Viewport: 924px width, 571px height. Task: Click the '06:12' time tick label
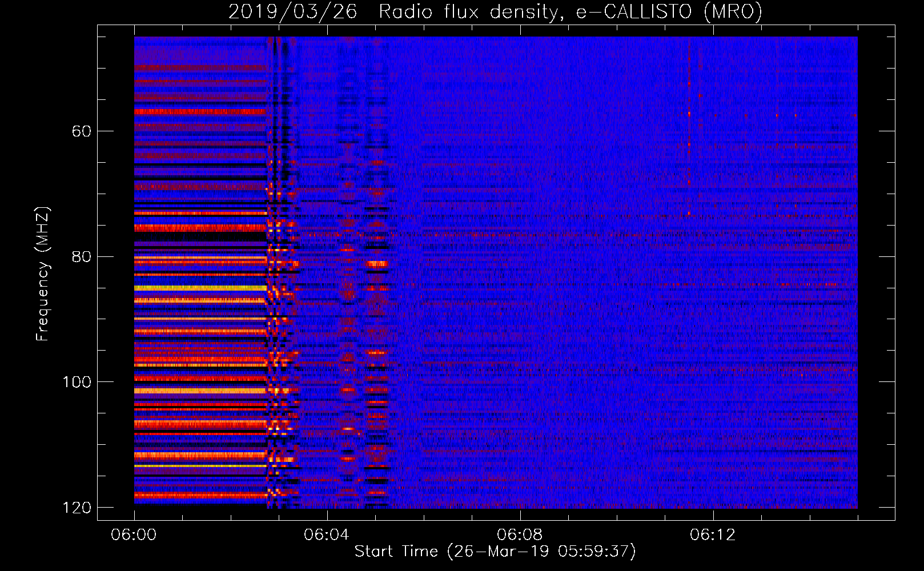(713, 535)
